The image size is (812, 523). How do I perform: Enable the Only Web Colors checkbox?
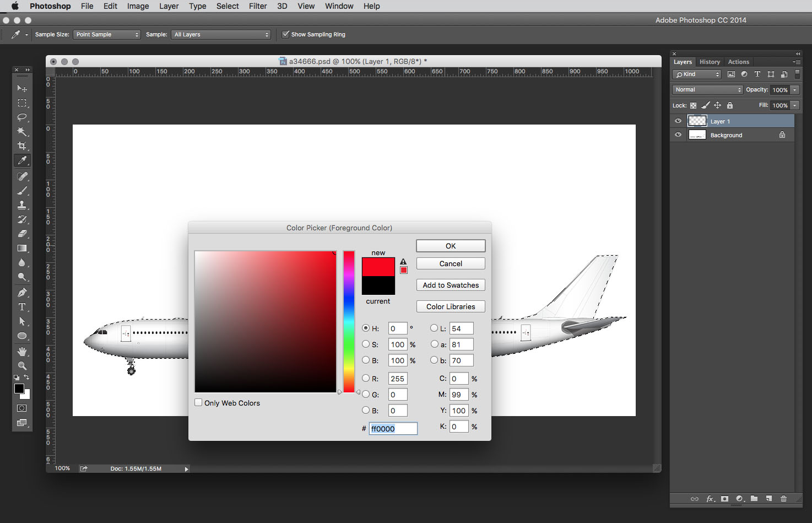(x=198, y=403)
